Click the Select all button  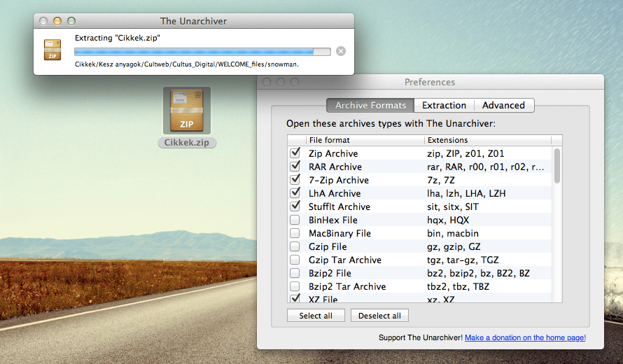(316, 316)
